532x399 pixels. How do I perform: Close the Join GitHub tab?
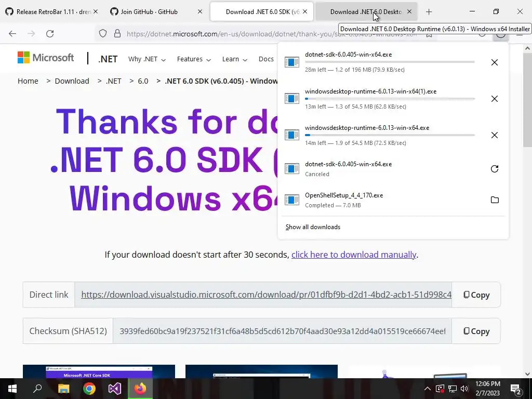(x=200, y=11)
